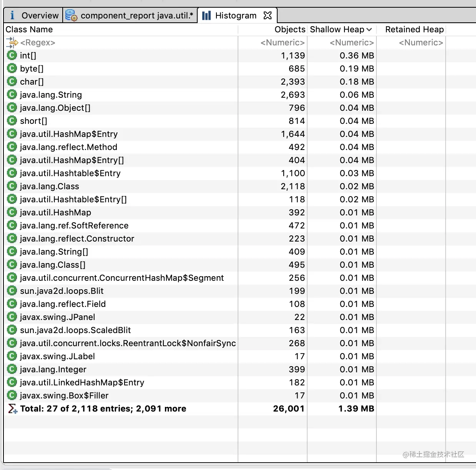Screen dimensions: 476x470
Task: Open the component_report java.util.* tab
Action: pyautogui.click(x=130, y=15)
